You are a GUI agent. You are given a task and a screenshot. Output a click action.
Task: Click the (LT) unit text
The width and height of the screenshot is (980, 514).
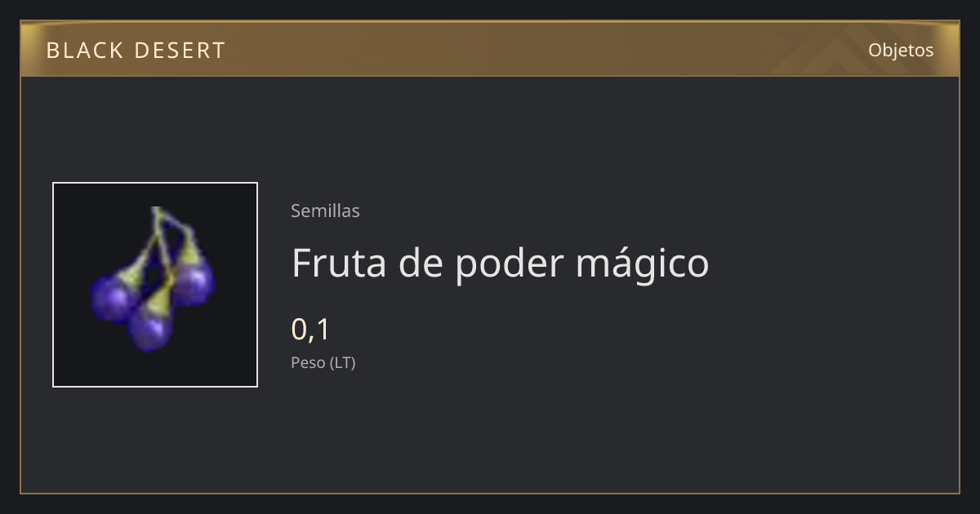[343, 362]
